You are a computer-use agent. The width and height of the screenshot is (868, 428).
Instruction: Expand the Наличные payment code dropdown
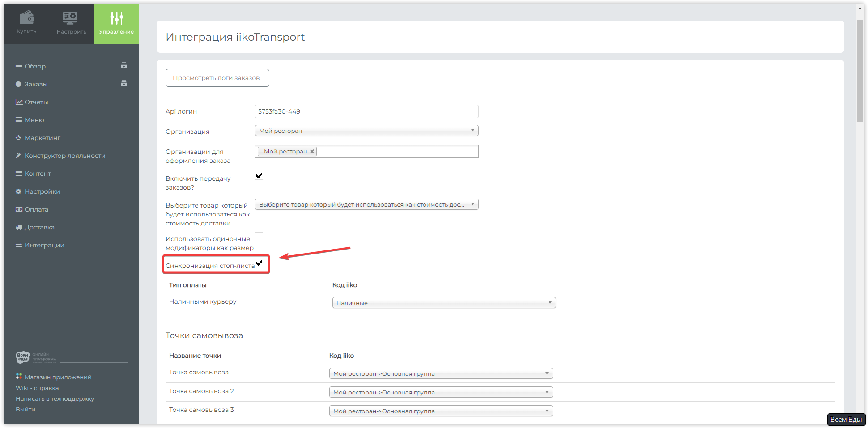click(444, 303)
